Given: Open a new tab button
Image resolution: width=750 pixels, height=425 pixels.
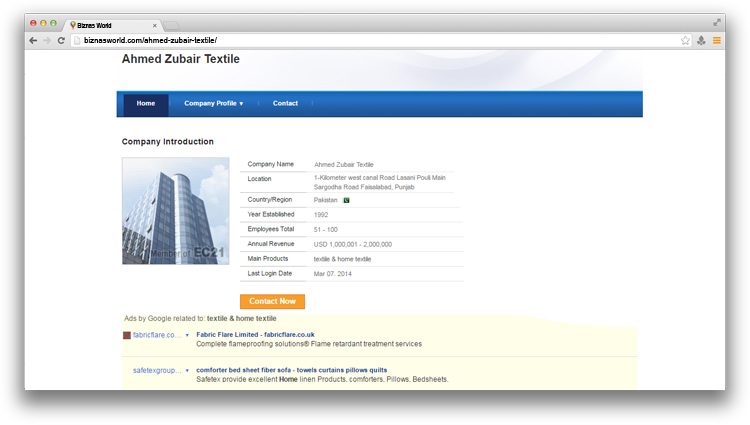Looking at the screenshot, I should [172, 25].
